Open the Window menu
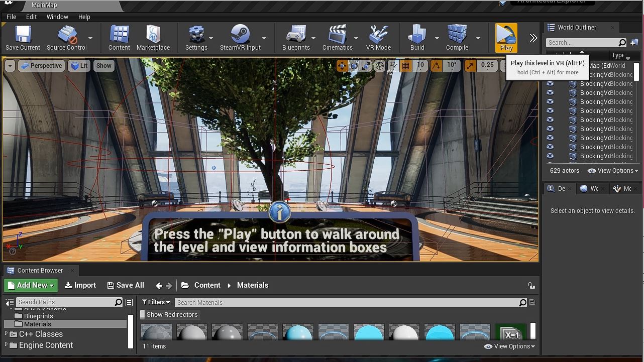 point(57,17)
